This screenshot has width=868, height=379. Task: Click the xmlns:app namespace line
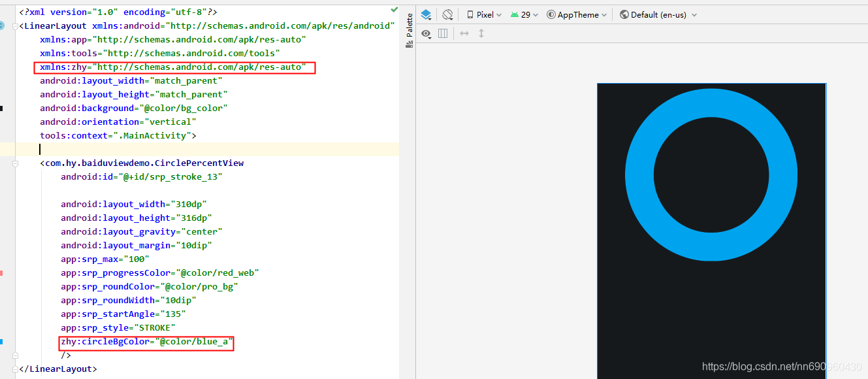tap(173, 39)
